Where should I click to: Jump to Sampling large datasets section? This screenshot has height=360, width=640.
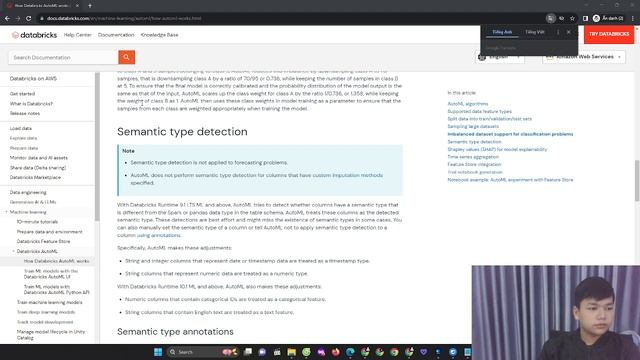pos(473,127)
